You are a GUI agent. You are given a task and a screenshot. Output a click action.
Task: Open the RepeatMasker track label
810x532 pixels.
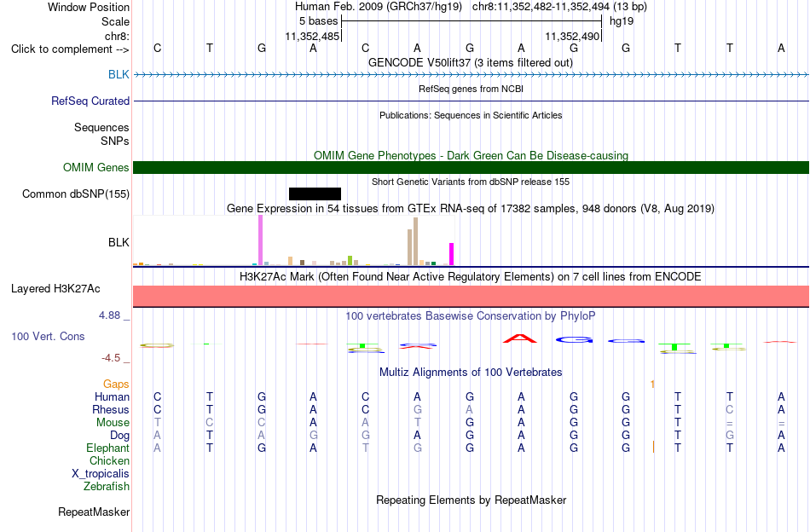(94, 512)
